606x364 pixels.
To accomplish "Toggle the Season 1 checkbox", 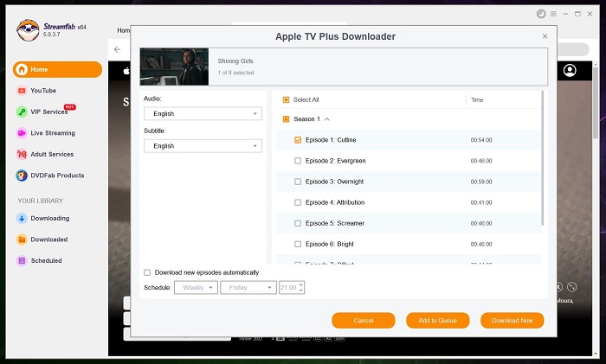I will (286, 119).
